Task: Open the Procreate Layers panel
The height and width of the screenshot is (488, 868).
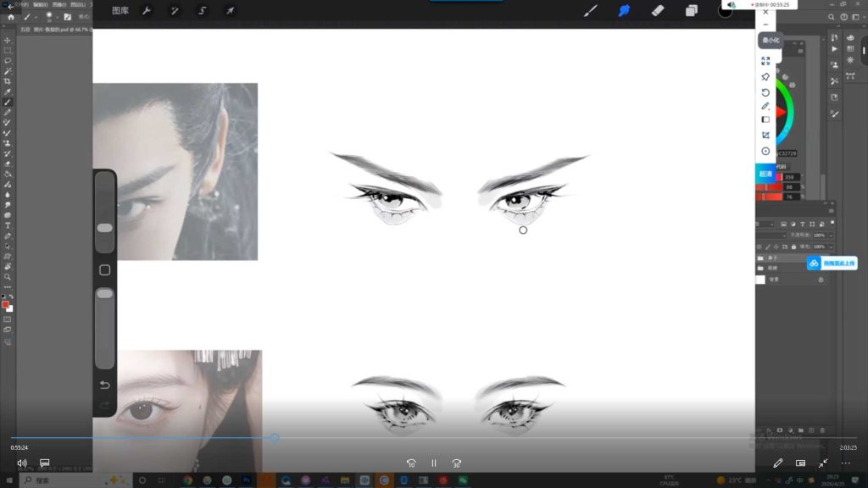Action: (x=692, y=10)
